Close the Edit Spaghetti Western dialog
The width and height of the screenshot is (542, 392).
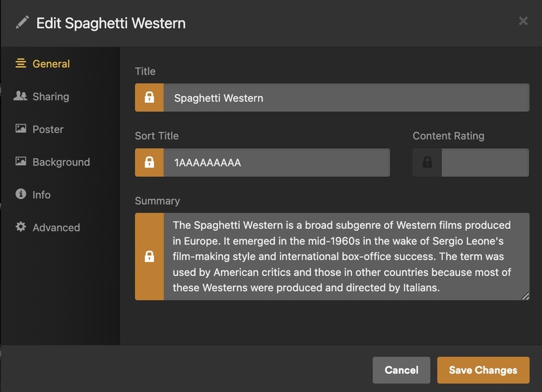coord(523,21)
